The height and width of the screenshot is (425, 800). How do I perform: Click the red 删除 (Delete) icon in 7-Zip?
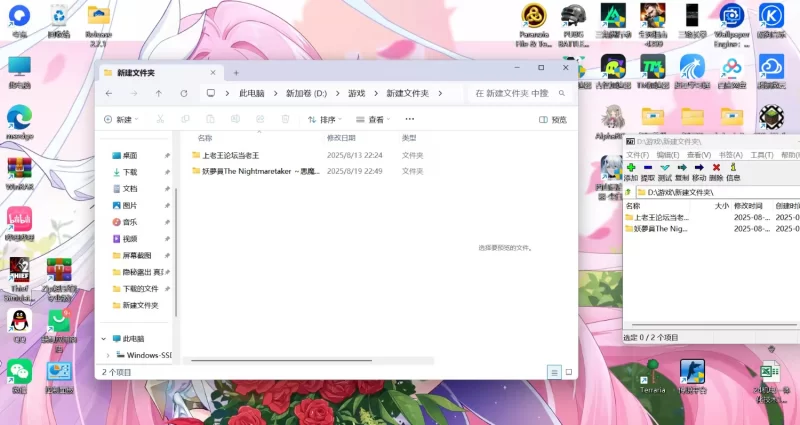[716, 167]
